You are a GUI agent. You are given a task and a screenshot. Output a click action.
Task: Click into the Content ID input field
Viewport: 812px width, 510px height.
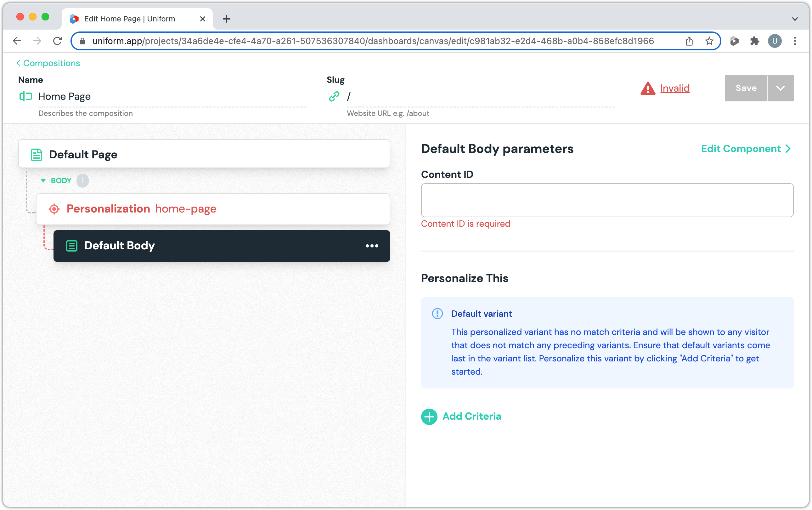coord(607,200)
